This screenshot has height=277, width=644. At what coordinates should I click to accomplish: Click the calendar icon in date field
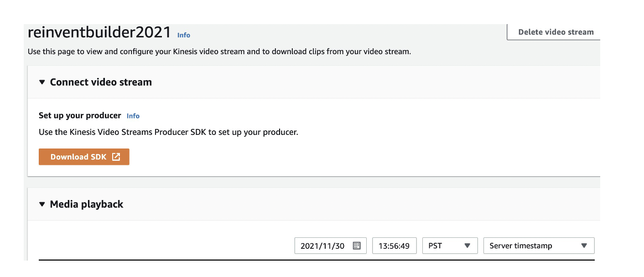pyautogui.click(x=357, y=246)
